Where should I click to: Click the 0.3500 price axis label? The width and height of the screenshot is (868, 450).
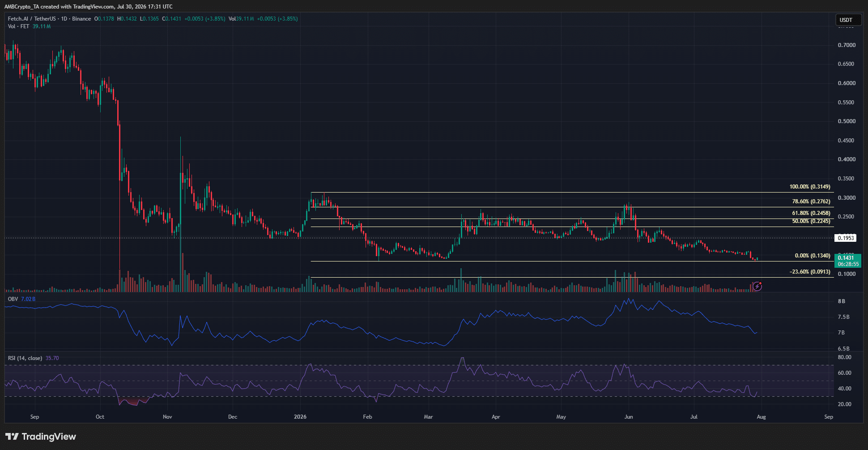846,179
